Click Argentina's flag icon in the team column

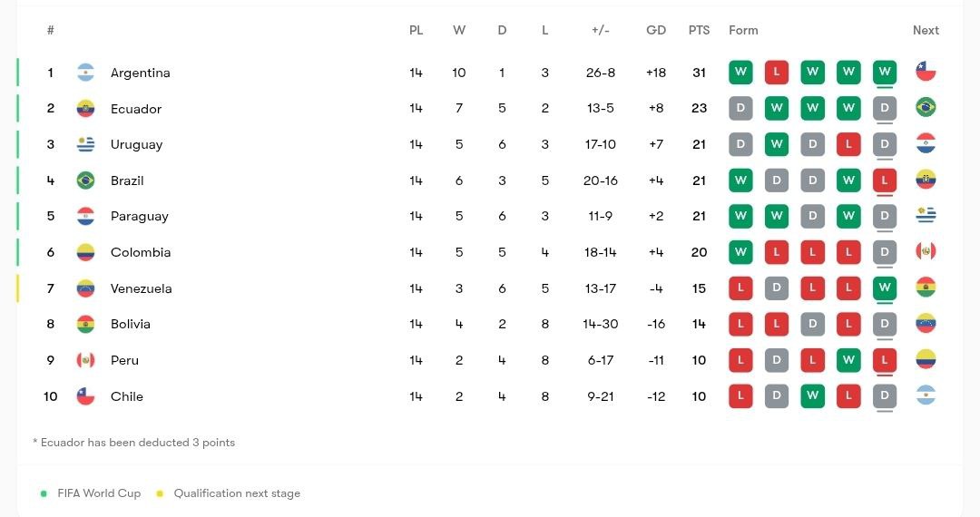85,73
